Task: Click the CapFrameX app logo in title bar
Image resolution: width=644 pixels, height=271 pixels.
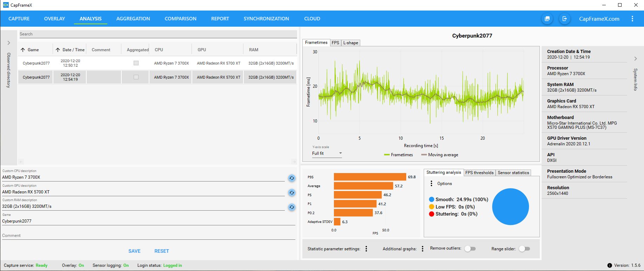Action: [6, 5]
